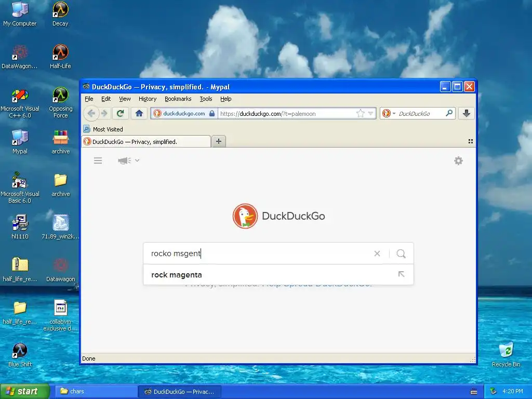Open the zipped half_life_re folder icon

click(20, 270)
